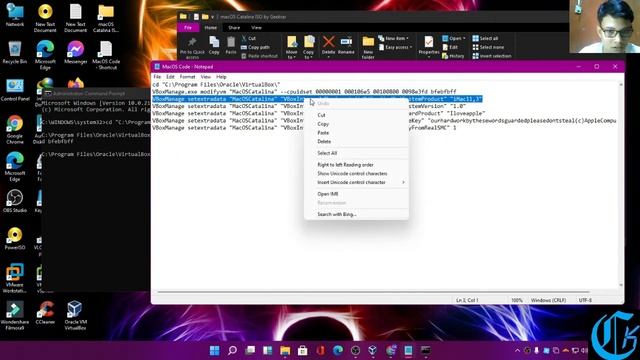The image size is (640, 360).
Task: Click the macOS Catalina ISO folder icon
Action: click(x=106, y=18)
